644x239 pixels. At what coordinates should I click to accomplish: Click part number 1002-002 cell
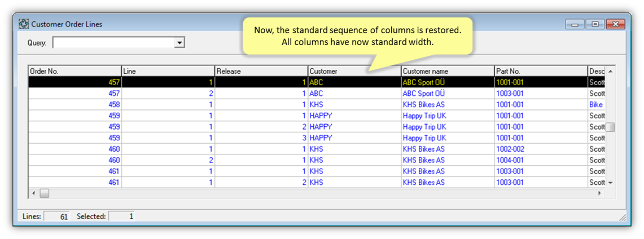541,149
